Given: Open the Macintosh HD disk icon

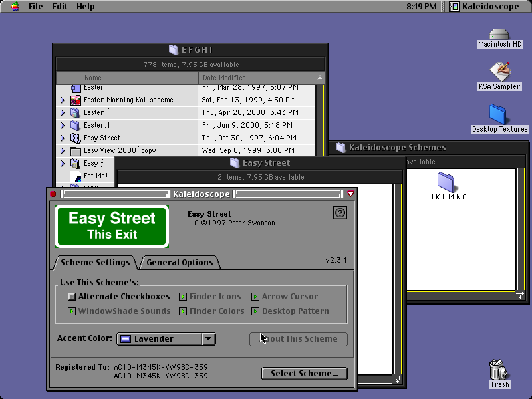Looking at the screenshot, I should pos(499,35).
